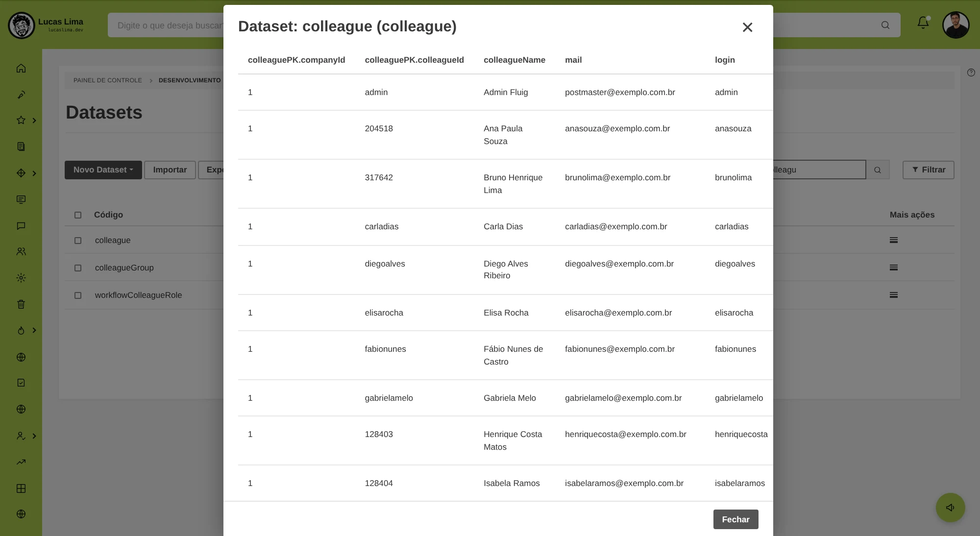Click the Importar button
The height and width of the screenshot is (536, 980).
coord(170,170)
